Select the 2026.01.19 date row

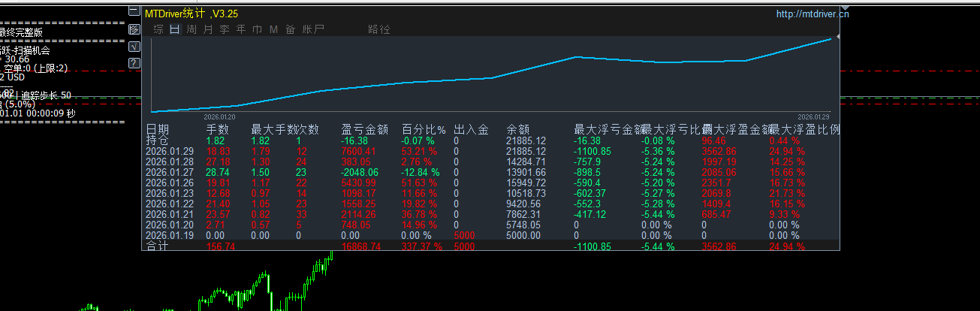pyautogui.click(x=170, y=235)
